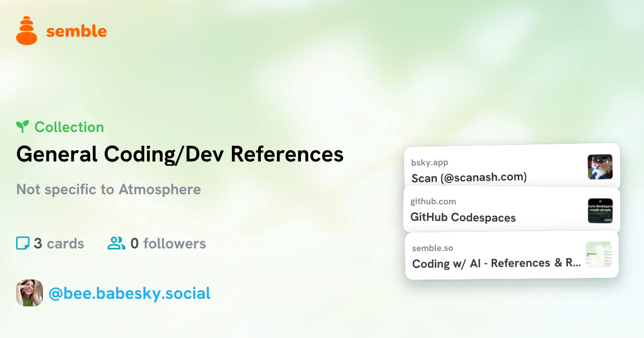Viewport: 644px width, 338px height.
Task: Click the Not specific to Atmosphere description
Action: click(108, 189)
